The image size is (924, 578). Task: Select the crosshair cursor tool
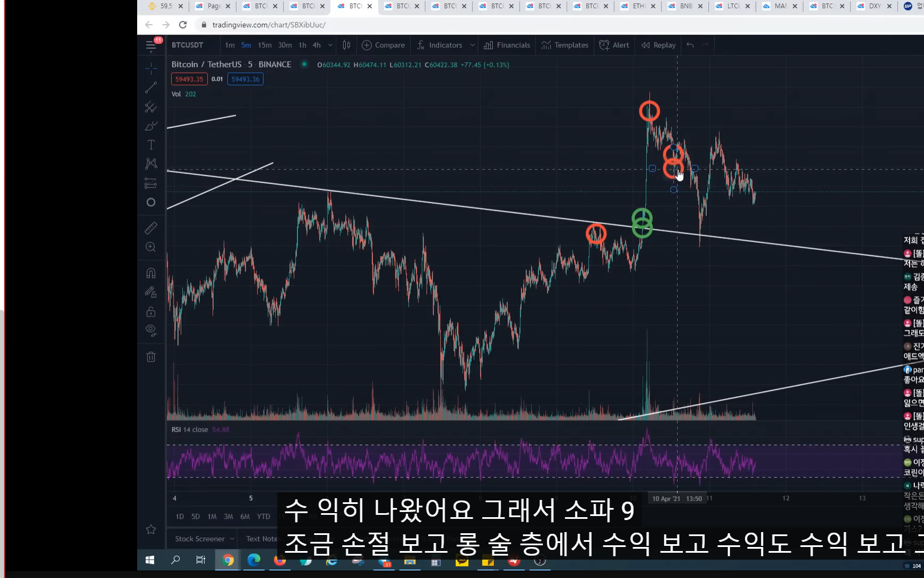151,68
